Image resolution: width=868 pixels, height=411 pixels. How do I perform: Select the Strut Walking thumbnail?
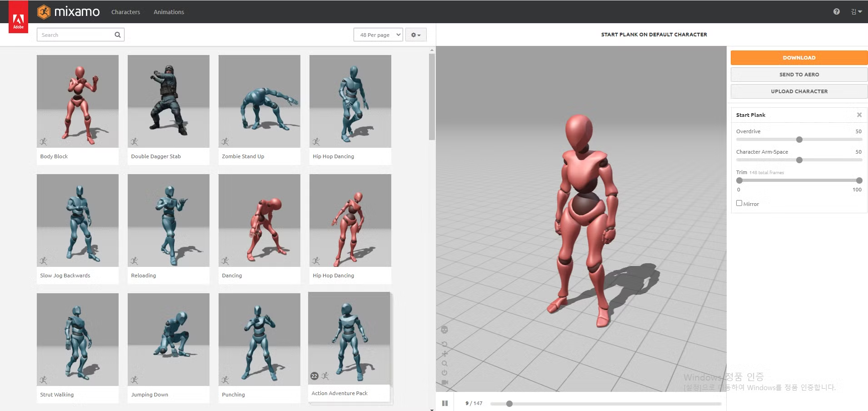tap(78, 340)
